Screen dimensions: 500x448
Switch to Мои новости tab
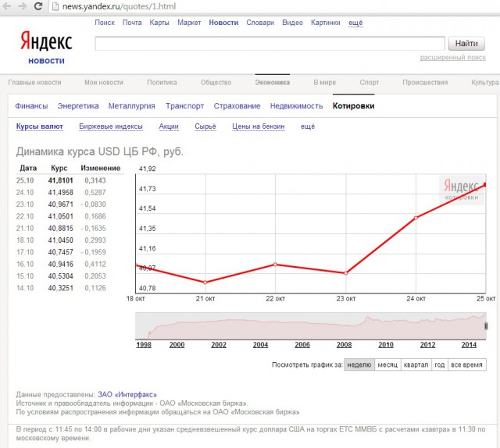[104, 83]
